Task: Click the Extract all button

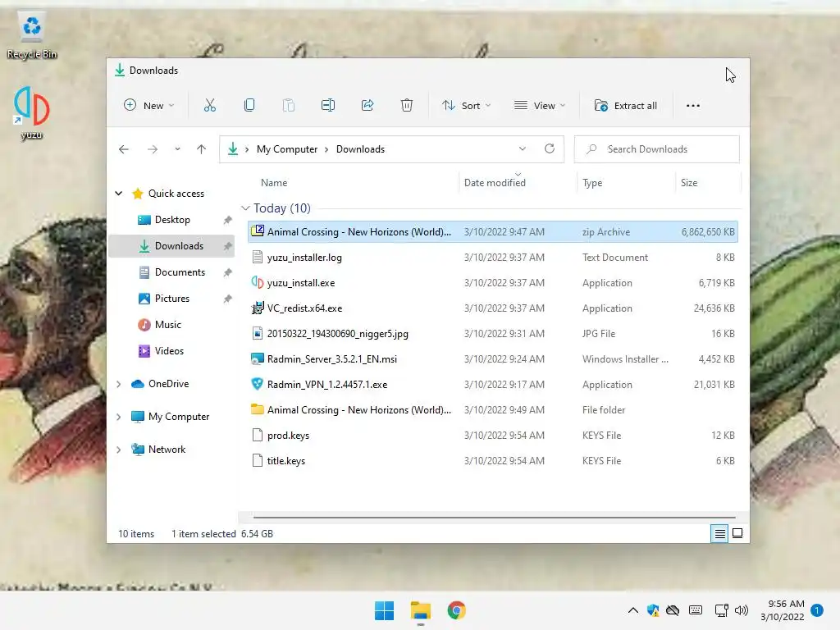Action: click(x=626, y=106)
